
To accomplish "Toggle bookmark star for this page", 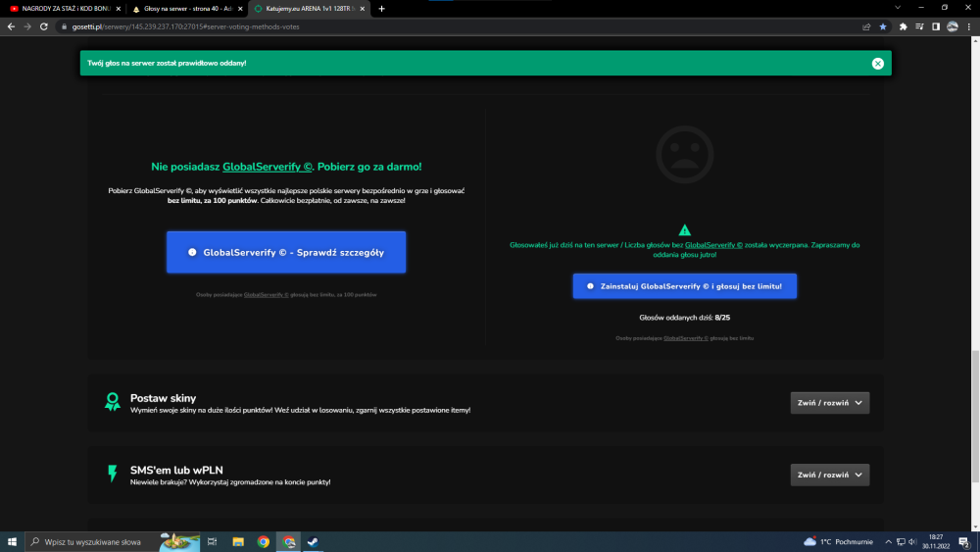I will pos(883,26).
